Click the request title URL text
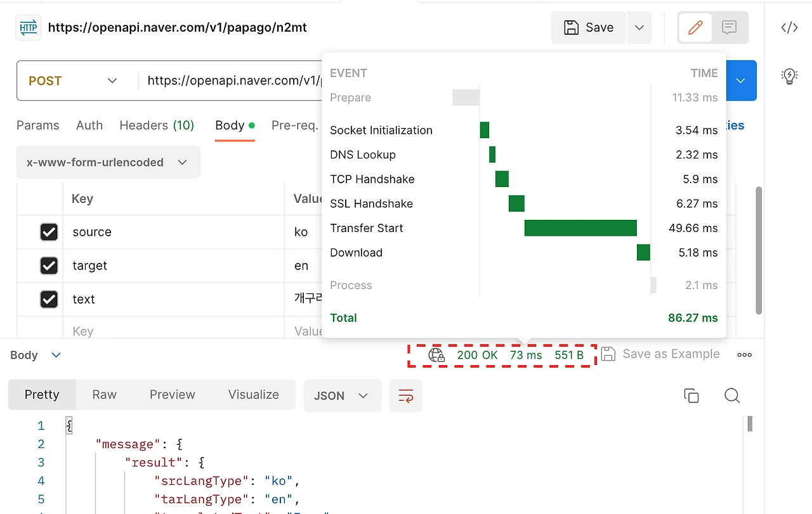The width and height of the screenshot is (812, 514). pyautogui.click(x=178, y=28)
